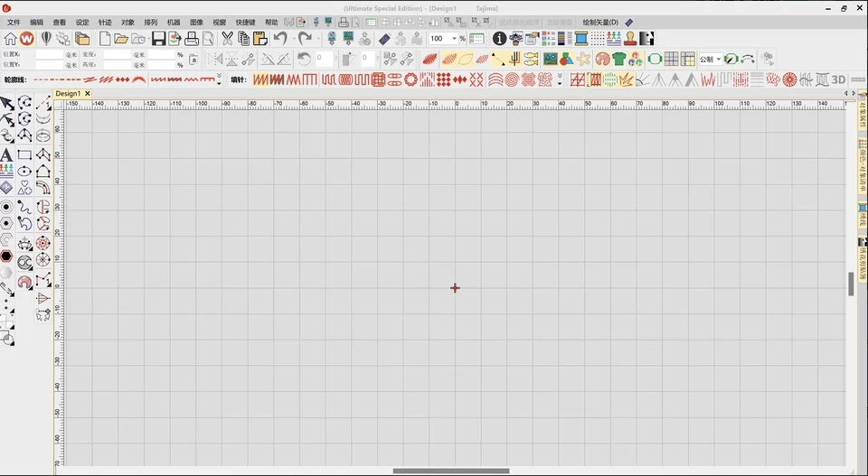Switch to the Design1 tab

tap(69, 93)
